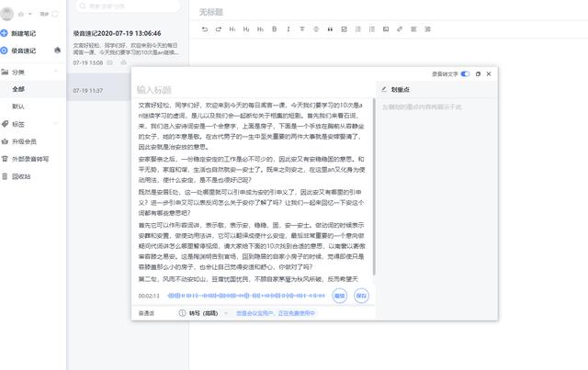This screenshot has height=370, width=588.
Task: Click the icon right of 录音速记
Action: tap(57, 50)
